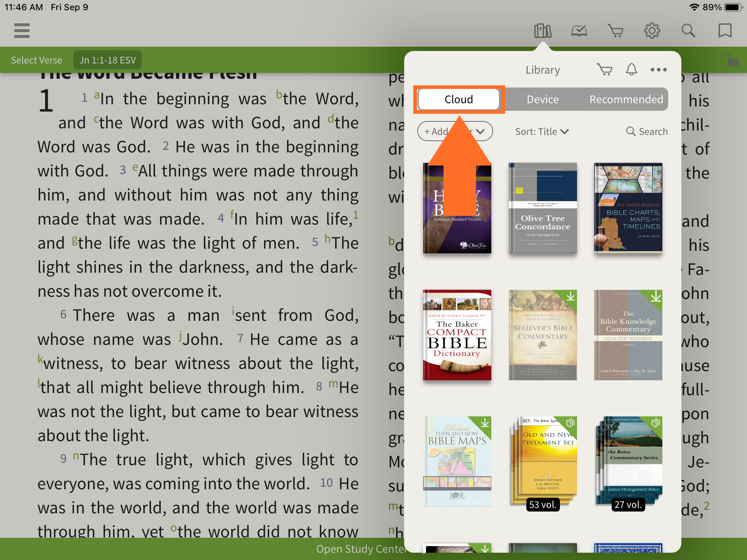Download the Believer's Bible Commentary arrow badge
Viewport: 747px width, 560px height.
click(570, 296)
